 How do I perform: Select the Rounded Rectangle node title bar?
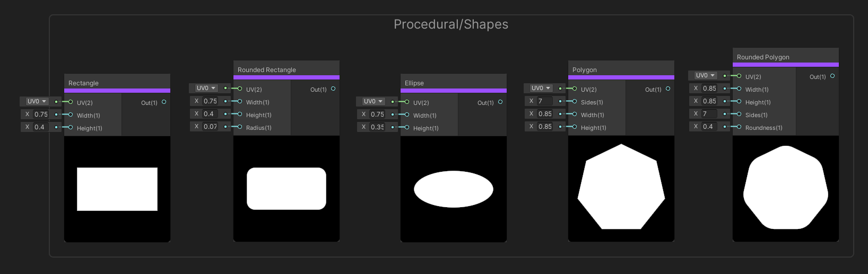pyautogui.click(x=287, y=69)
